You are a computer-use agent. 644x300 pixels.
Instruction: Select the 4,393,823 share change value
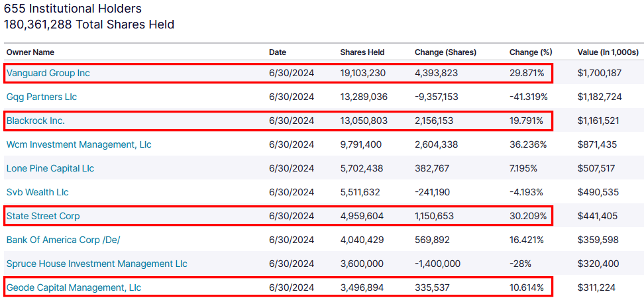(x=436, y=74)
